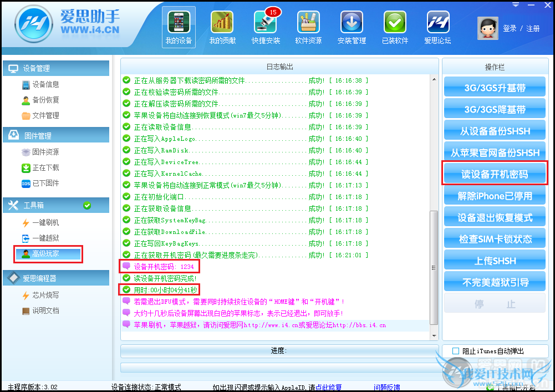Select 一键越狱 tool

[x=40, y=238]
